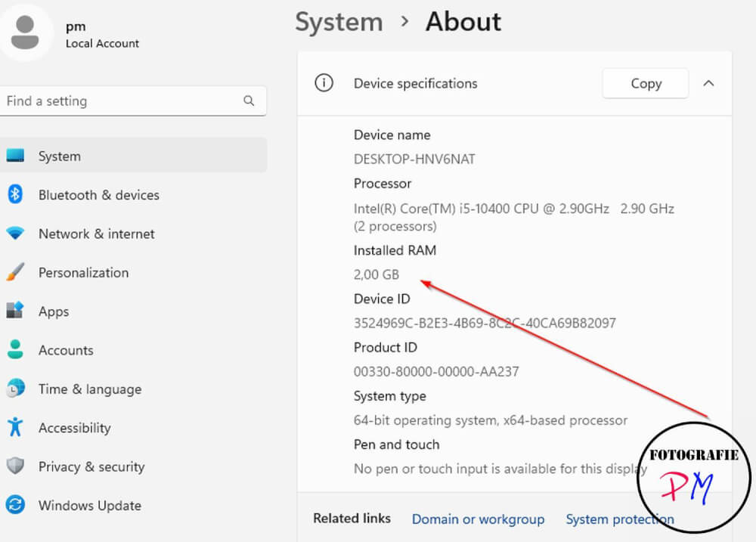Click the Bluetooth icon in sidebar
The height and width of the screenshot is (542, 756).
click(15, 194)
